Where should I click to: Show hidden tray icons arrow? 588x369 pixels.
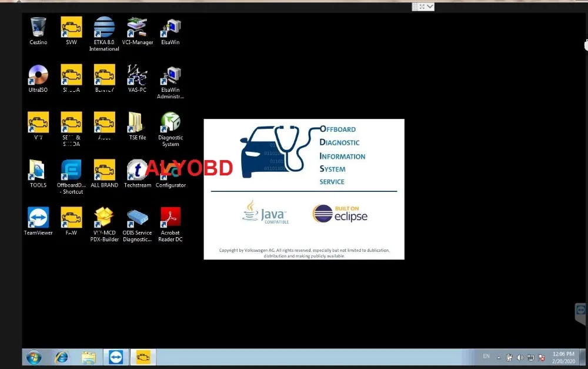coord(499,357)
